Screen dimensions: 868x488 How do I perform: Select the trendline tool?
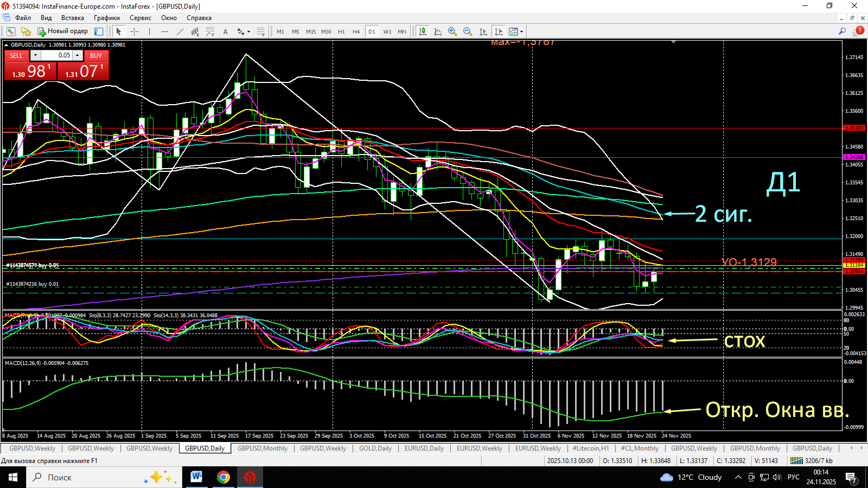pyautogui.click(x=180, y=31)
